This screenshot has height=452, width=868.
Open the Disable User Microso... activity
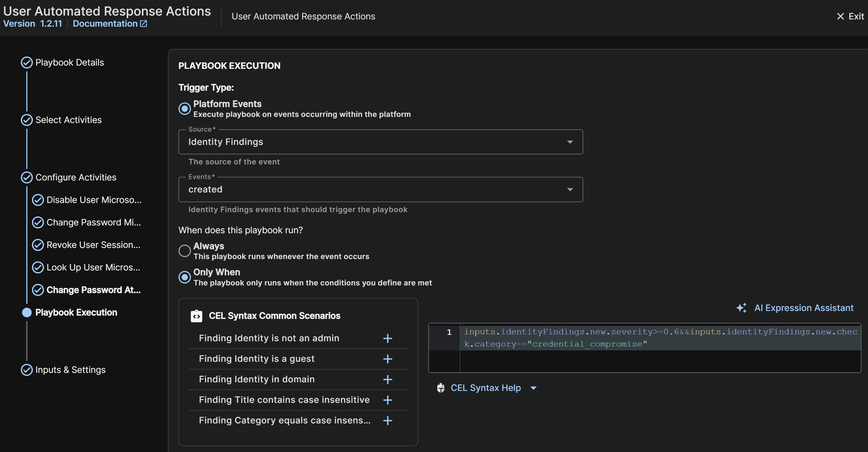point(94,200)
